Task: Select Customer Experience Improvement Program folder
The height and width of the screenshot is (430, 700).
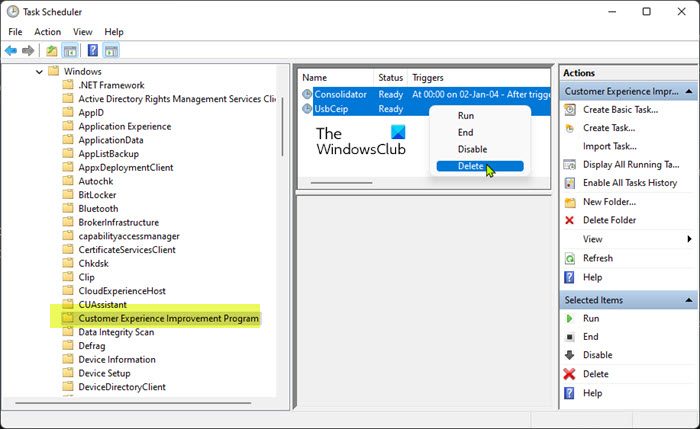Action: pyautogui.click(x=168, y=318)
